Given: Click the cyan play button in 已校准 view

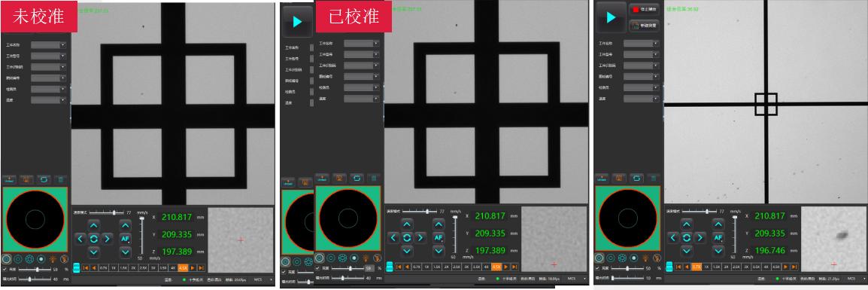Looking at the screenshot, I should point(297,22).
